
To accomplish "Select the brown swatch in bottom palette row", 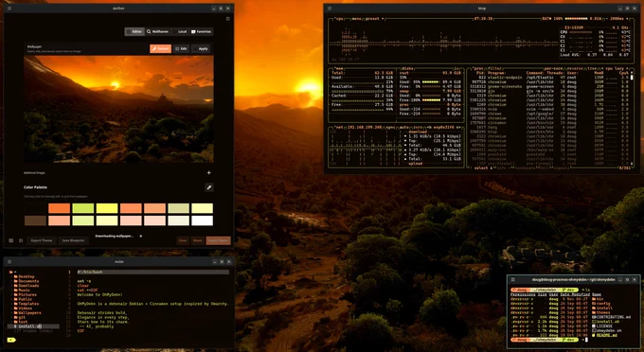I will [x=35, y=220].
